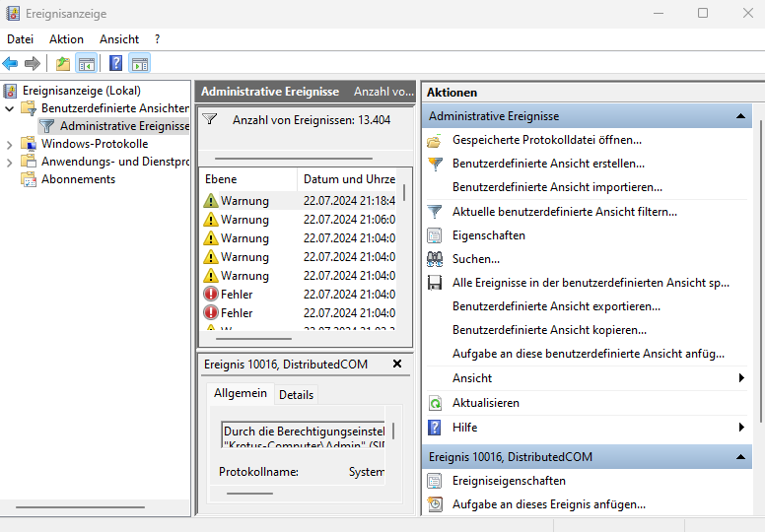Maximize the Ereignisanzeige window
Screen dimensions: 765x532
click(x=703, y=13)
